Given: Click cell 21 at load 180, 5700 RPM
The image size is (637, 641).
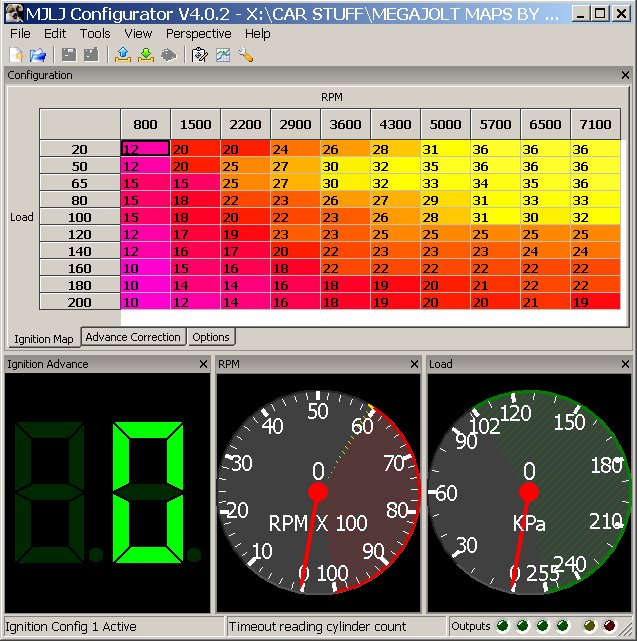Looking at the screenshot, I should (495, 285).
